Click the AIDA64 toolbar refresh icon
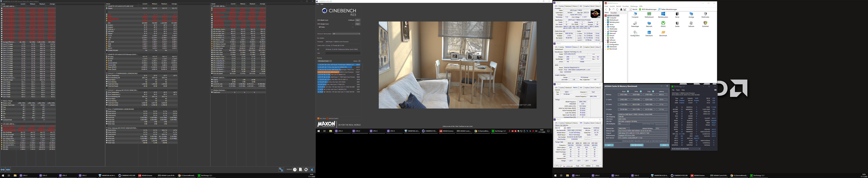This screenshot has height=178, width=868. click(x=617, y=10)
